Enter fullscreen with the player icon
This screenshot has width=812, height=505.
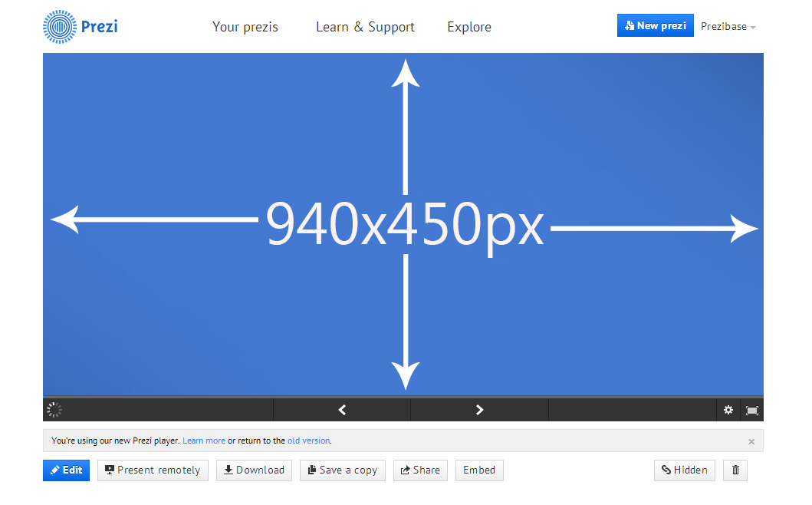tap(752, 410)
